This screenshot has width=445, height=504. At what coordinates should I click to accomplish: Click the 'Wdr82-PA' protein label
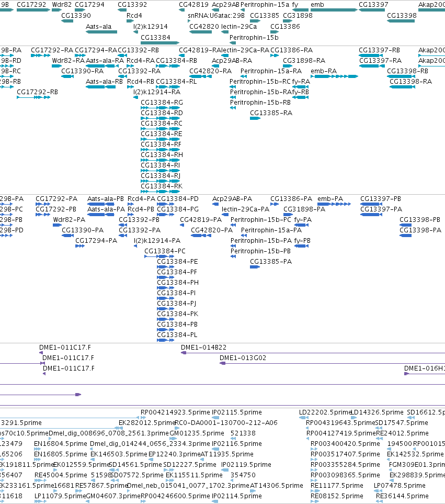coord(69,219)
